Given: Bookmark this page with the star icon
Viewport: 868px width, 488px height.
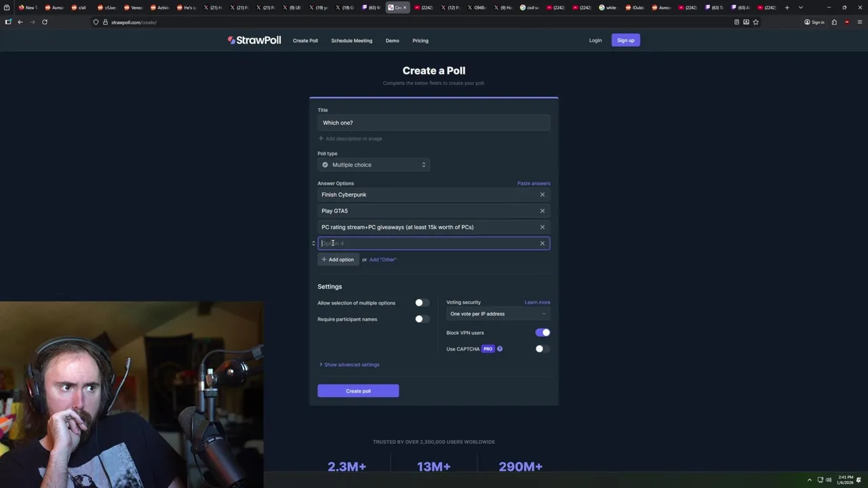Looking at the screenshot, I should coord(755,22).
